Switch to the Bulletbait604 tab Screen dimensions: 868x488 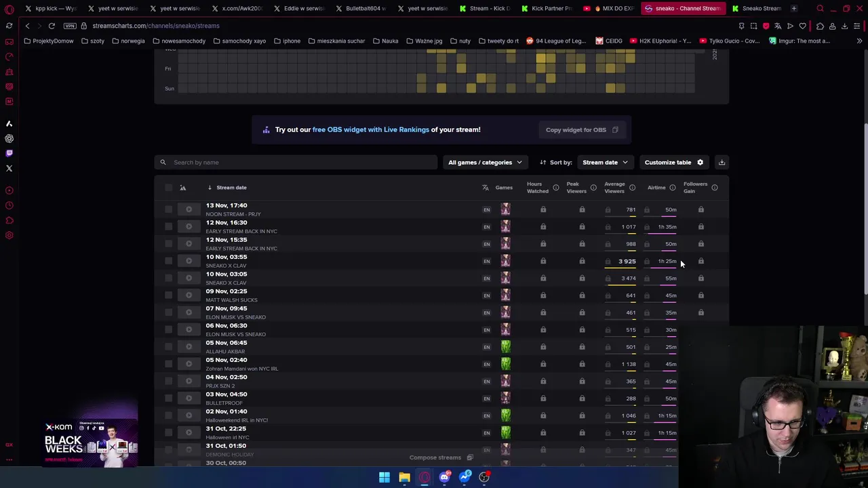(x=360, y=8)
